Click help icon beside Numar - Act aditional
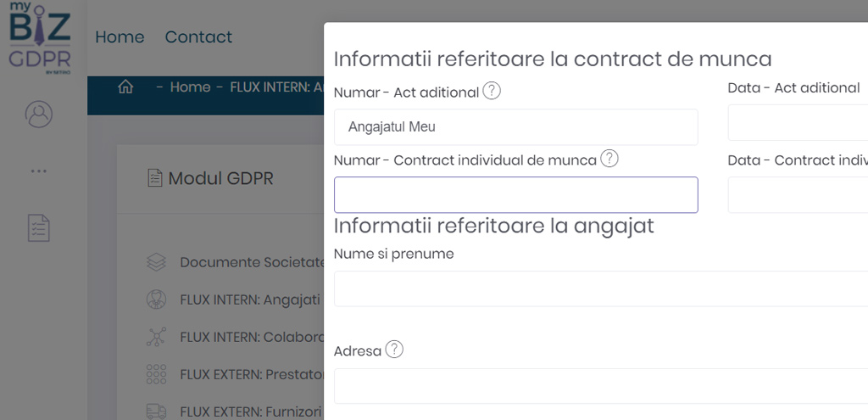Screen dimensions: 868x420 pyautogui.click(x=492, y=91)
